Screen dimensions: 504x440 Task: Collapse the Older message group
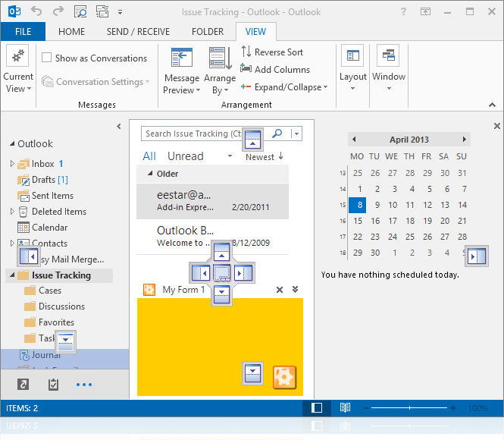tap(150, 174)
